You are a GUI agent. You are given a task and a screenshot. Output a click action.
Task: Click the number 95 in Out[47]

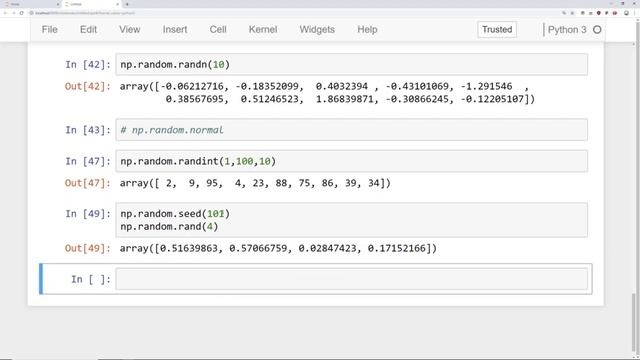click(212, 183)
